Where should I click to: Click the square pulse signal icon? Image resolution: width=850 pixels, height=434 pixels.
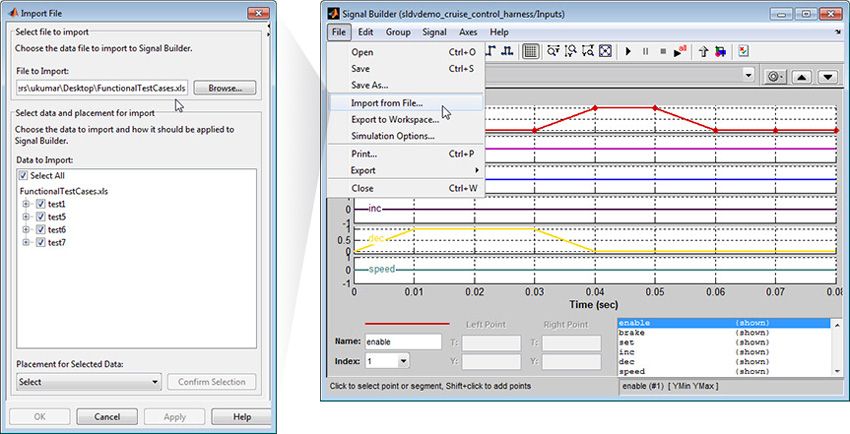coord(509,51)
